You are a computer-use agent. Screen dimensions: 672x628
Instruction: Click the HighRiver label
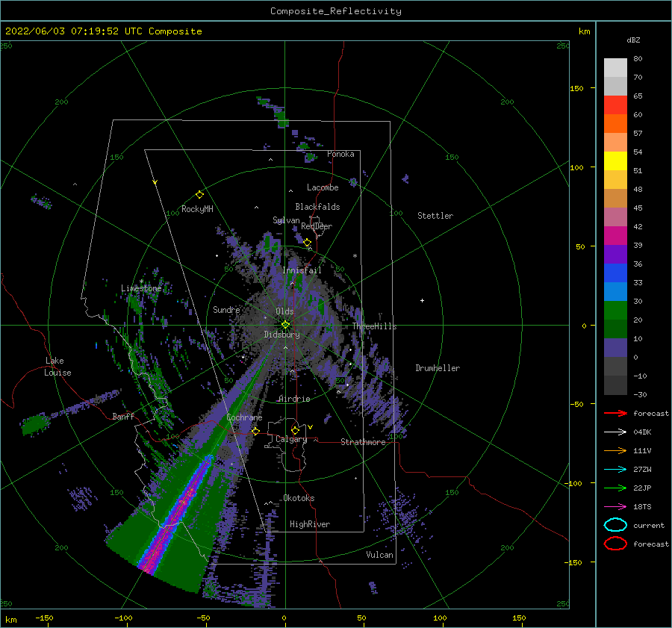310,524
